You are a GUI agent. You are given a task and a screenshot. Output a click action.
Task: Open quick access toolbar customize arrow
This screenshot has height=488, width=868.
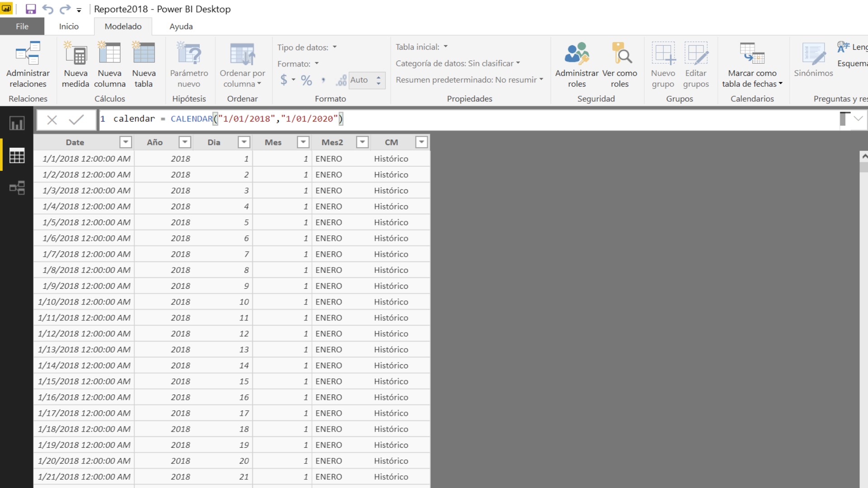[79, 10]
